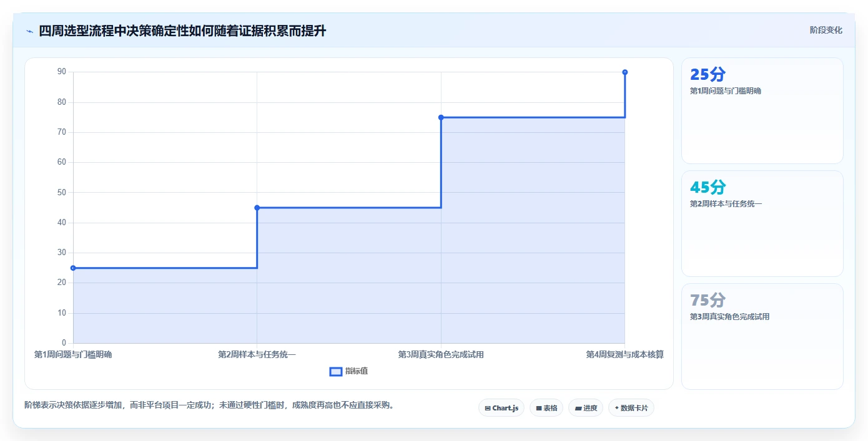
Task: Click the 45分 value in the second card
Action: [708, 187]
